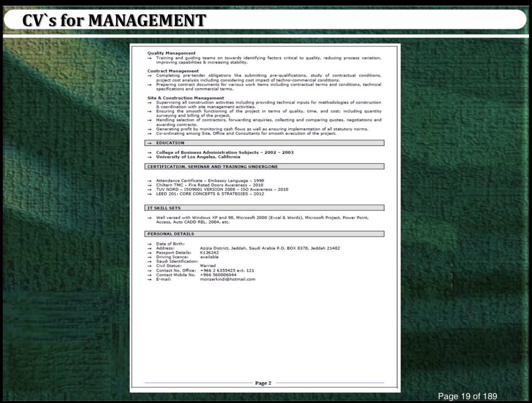532x403 pixels.
Task: Click the Civil Status value 'Married'
Action: (208, 266)
